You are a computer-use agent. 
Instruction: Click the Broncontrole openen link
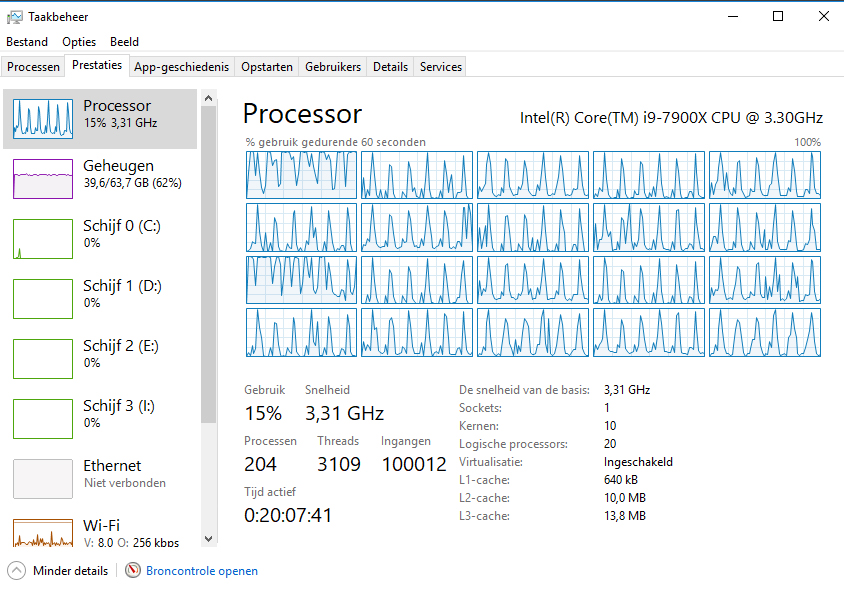tap(202, 571)
